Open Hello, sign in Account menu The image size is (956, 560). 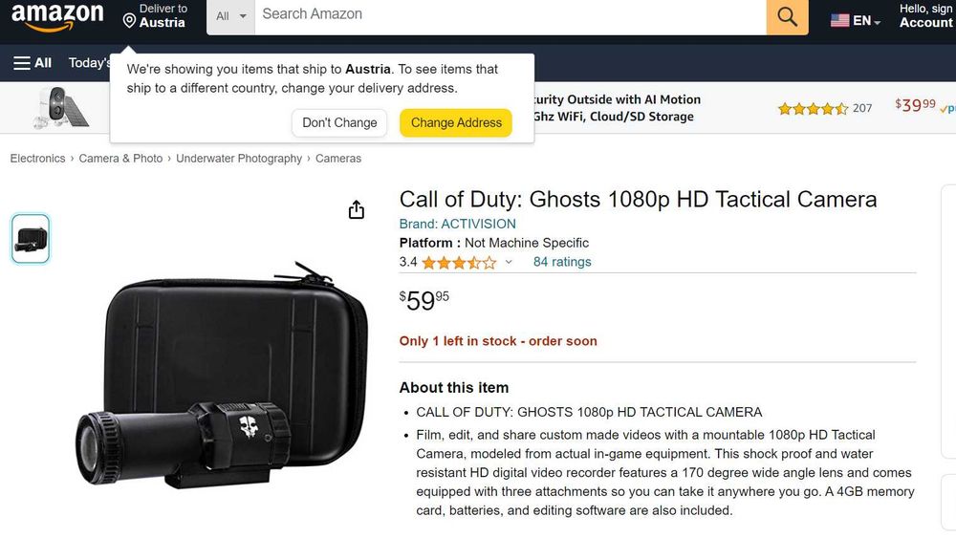click(926, 16)
